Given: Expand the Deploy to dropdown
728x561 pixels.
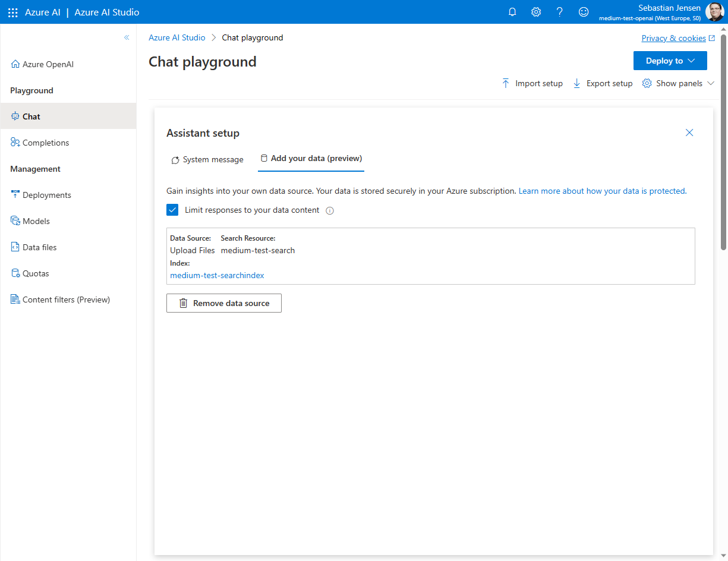Looking at the screenshot, I should pos(670,61).
